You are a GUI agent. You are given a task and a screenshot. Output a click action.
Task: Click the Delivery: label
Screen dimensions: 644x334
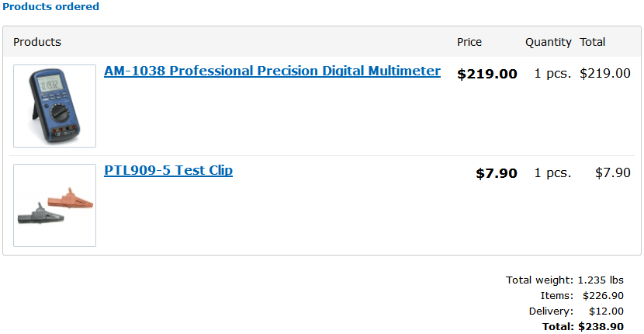551,311
